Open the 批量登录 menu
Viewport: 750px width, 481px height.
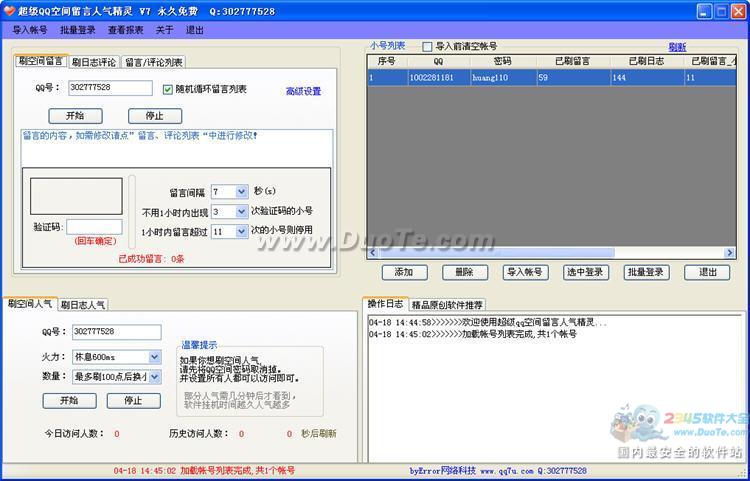(x=77, y=30)
